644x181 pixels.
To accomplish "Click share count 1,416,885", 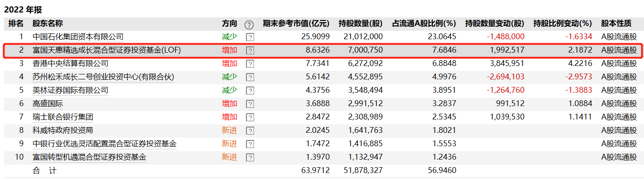I will [x=365, y=144].
